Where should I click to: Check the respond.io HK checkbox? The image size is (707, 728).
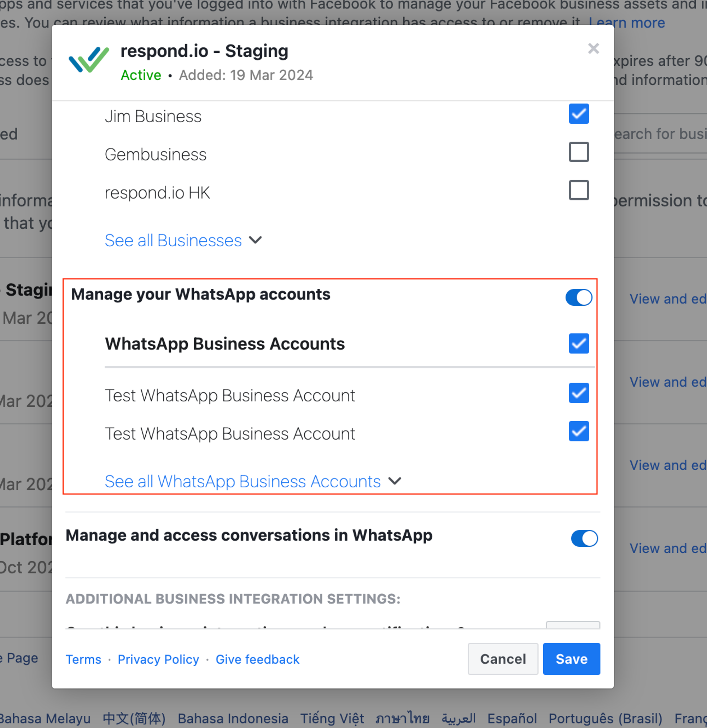click(x=578, y=190)
